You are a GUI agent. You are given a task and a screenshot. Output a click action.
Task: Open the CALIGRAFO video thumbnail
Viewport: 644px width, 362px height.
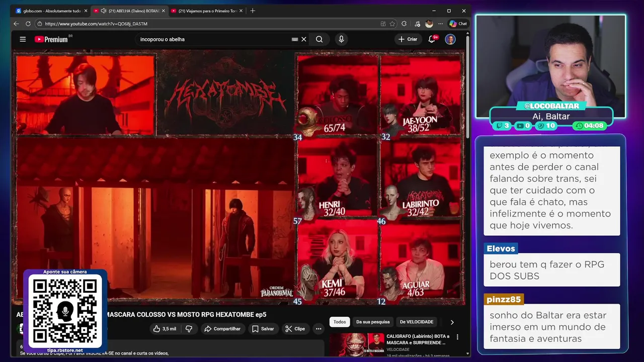(356, 345)
